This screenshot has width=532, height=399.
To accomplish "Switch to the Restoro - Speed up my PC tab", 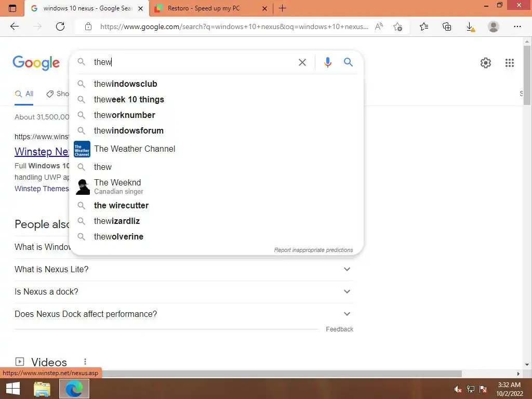I will tap(210, 8).
